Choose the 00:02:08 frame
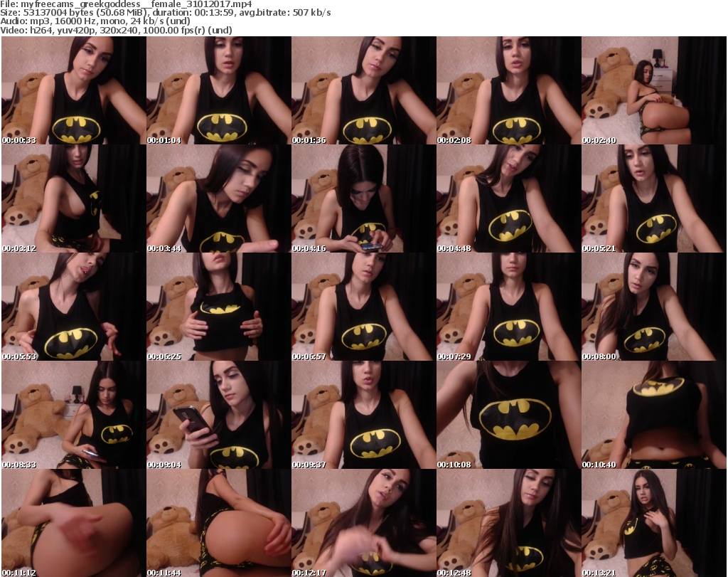 [x=508, y=90]
